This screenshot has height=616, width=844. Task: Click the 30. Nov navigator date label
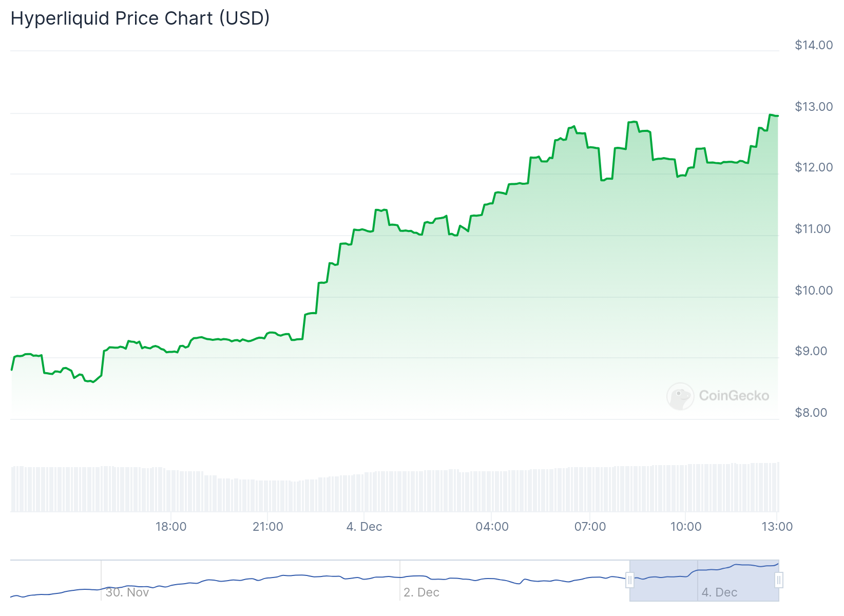[x=127, y=592]
